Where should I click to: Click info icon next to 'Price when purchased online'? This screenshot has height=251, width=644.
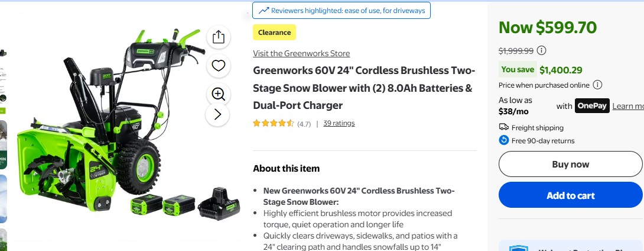[x=597, y=85]
